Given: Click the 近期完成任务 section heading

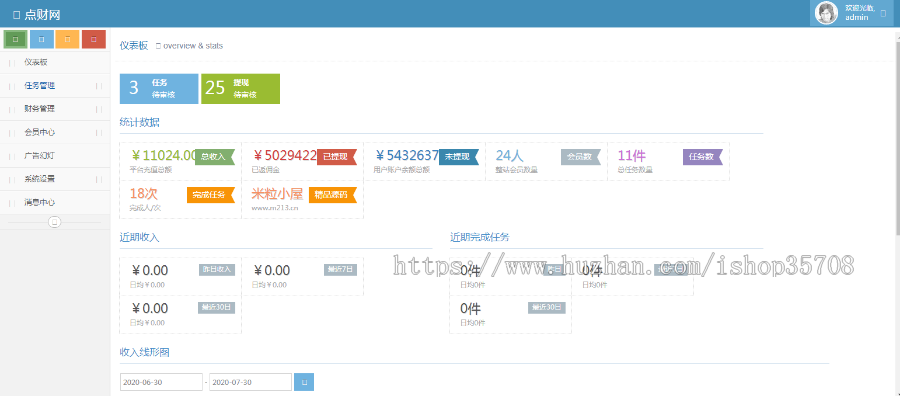Looking at the screenshot, I should click(x=479, y=237).
